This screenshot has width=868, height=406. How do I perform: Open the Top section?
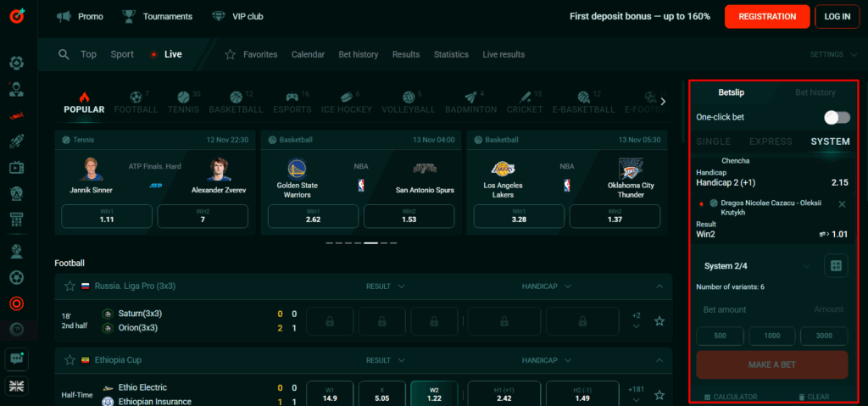(x=88, y=54)
